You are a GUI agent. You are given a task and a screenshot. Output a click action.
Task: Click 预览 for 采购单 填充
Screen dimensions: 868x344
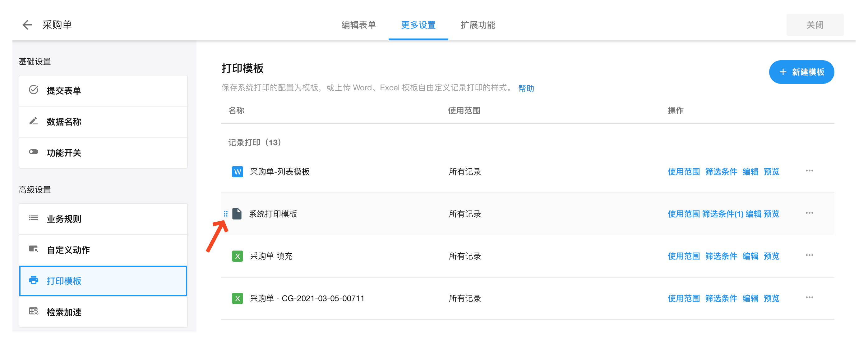(x=771, y=256)
